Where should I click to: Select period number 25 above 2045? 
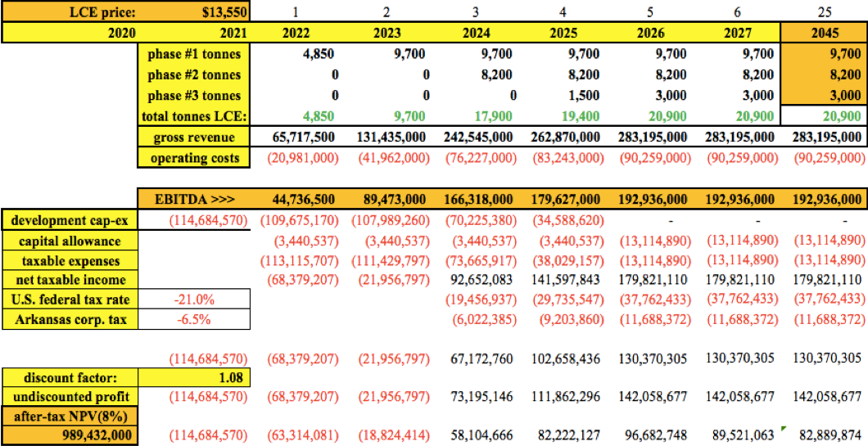point(825,12)
